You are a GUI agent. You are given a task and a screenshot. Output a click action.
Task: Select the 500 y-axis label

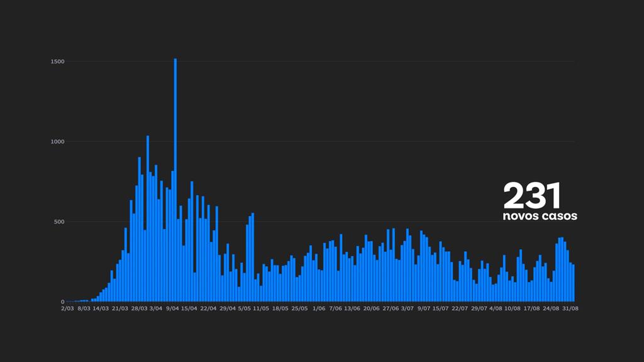click(58, 222)
